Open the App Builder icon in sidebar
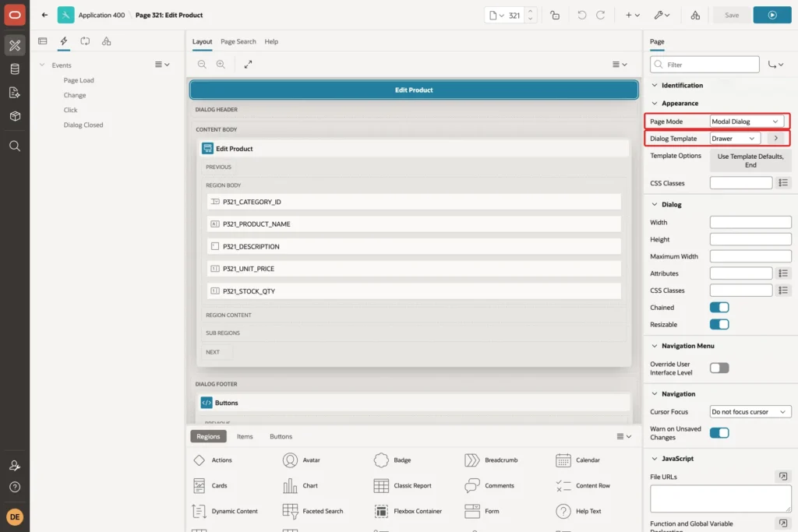Image resolution: width=798 pixels, height=532 pixels. [15, 45]
